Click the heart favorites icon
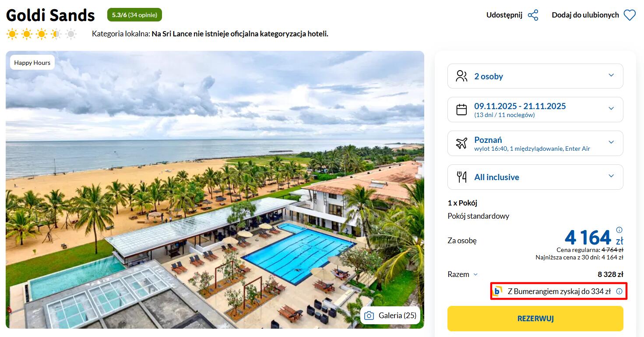The image size is (644, 337). coord(630,15)
